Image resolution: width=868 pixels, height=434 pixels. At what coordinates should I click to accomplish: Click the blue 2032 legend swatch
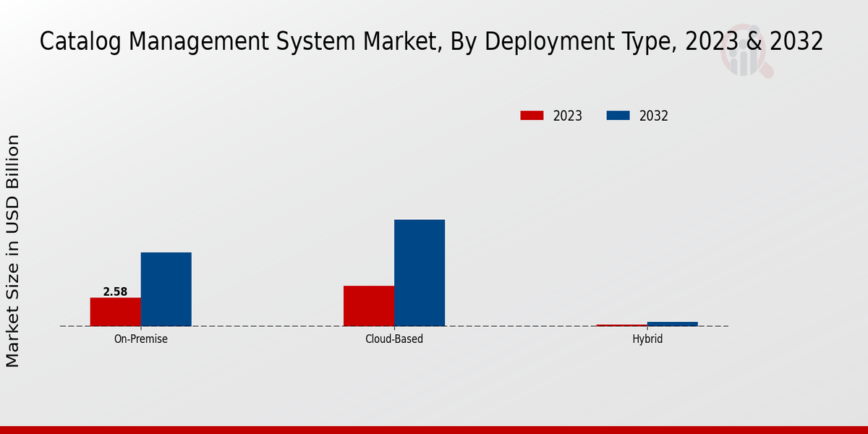click(x=618, y=116)
